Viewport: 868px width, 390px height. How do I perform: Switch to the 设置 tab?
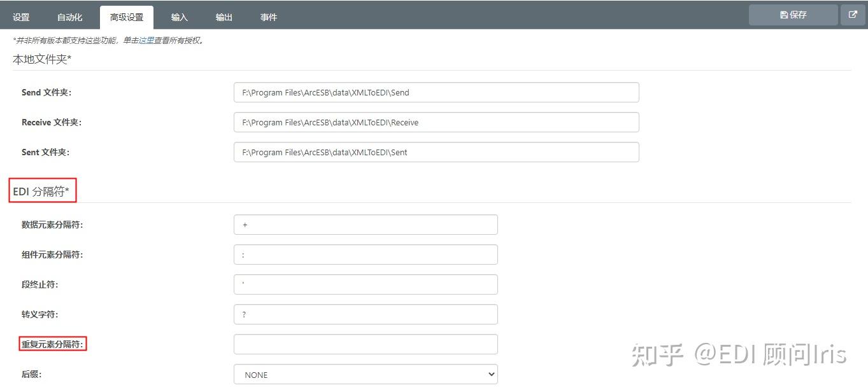(x=20, y=17)
